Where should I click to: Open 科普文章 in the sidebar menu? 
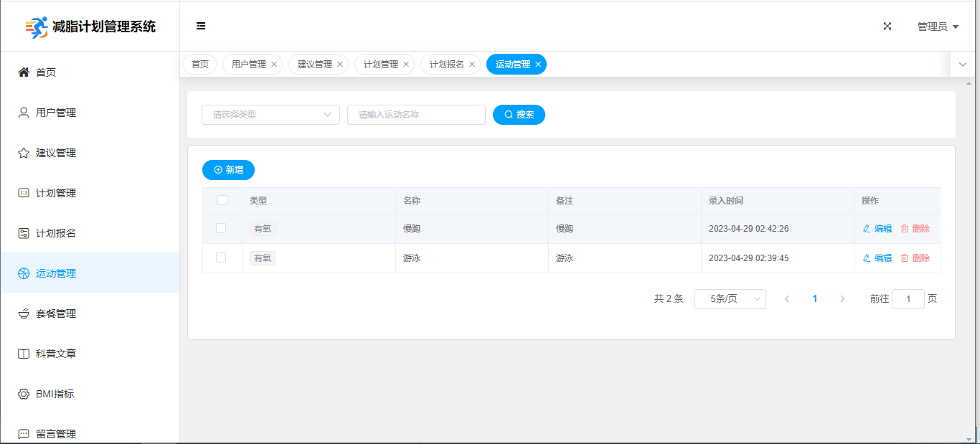pos(90,353)
